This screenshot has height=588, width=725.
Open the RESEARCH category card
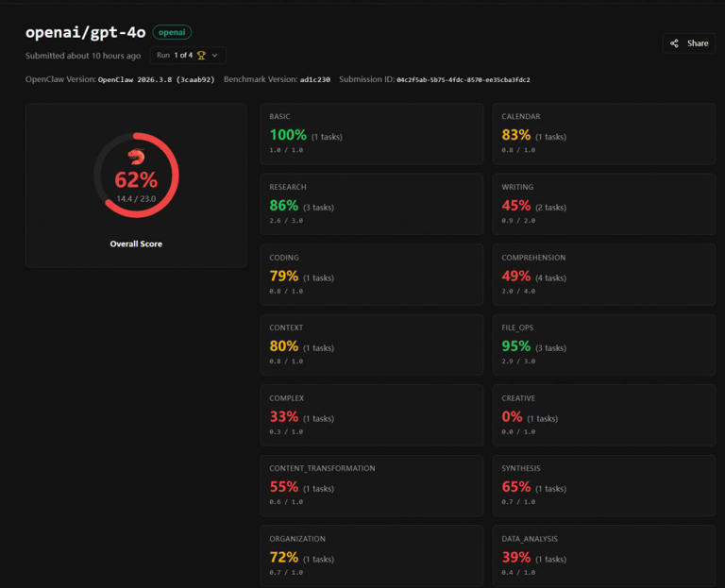pyautogui.click(x=372, y=204)
